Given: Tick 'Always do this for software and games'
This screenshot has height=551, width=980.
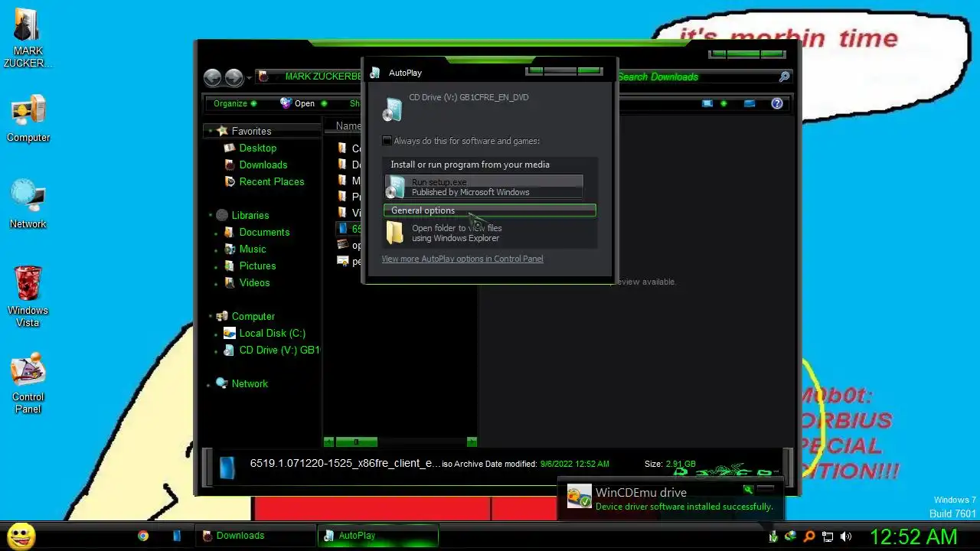Looking at the screenshot, I should [x=387, y=141].
